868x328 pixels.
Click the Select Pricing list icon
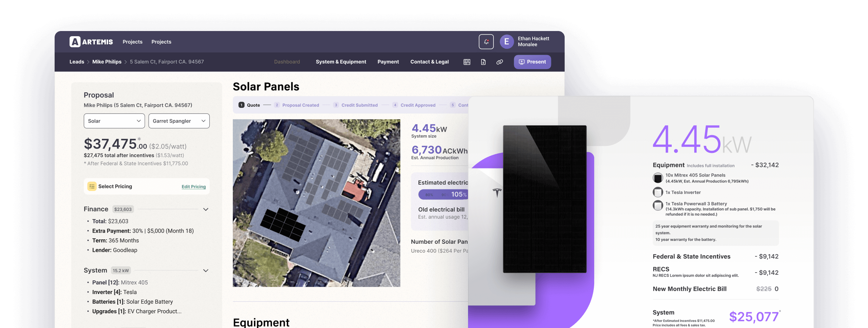(92, 187)
